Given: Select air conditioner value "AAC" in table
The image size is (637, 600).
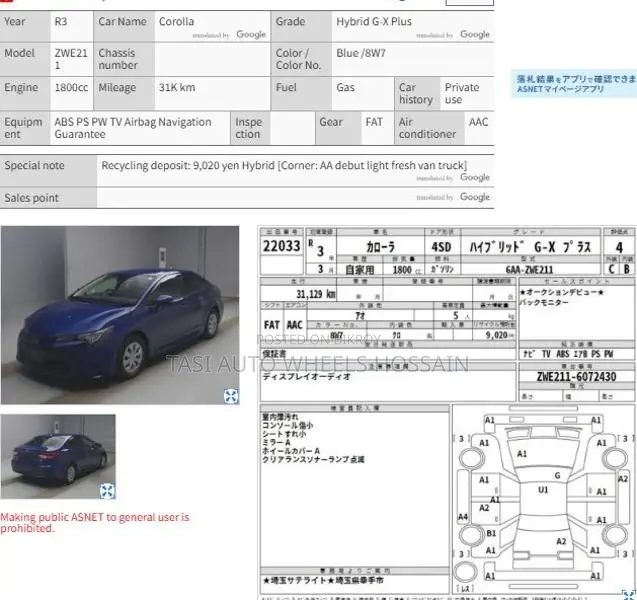Looking at the screenshot, I should 479,122.
